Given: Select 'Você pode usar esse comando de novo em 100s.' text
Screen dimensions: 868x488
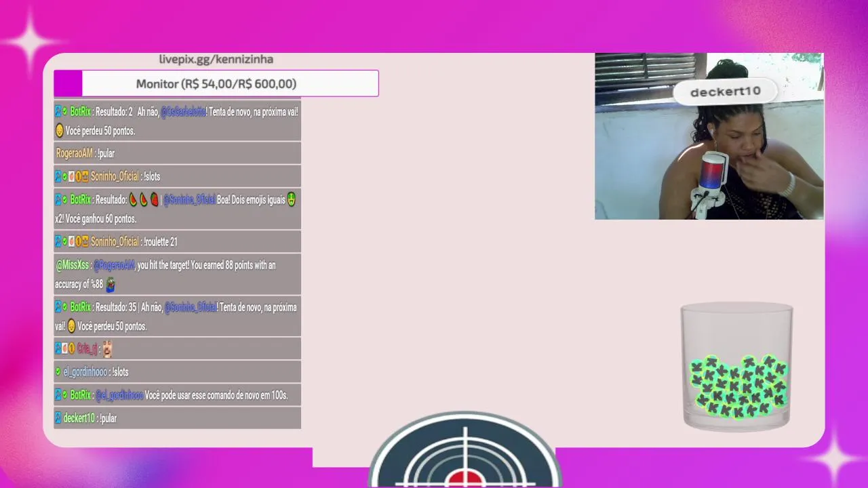Looking at the screenshot, I should [216, 395].
